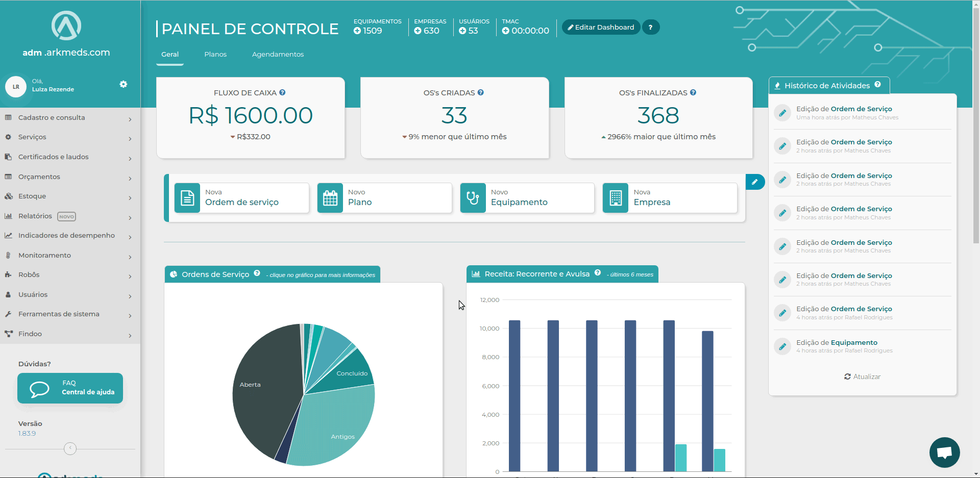The width and height of the screenshot is (980, 478).
Task: Click Atualizar to refresh activity history
Action: point(862,376)
